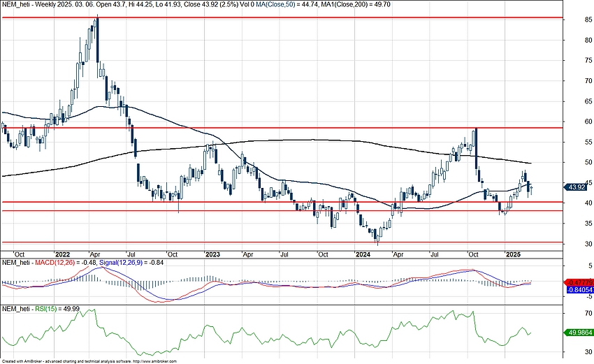Click the 43.92 current price marker
The image size is (594, 364).
coord(577,187)
